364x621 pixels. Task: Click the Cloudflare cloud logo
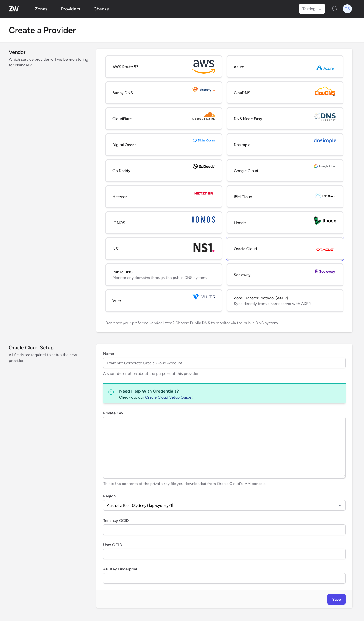click(x=204, y=116)
